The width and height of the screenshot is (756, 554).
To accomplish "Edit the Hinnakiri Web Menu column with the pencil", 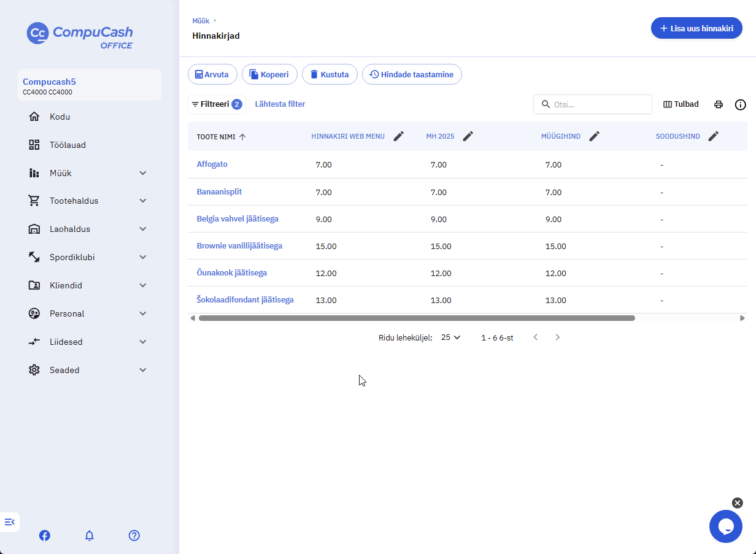I will tap(399, 136).
